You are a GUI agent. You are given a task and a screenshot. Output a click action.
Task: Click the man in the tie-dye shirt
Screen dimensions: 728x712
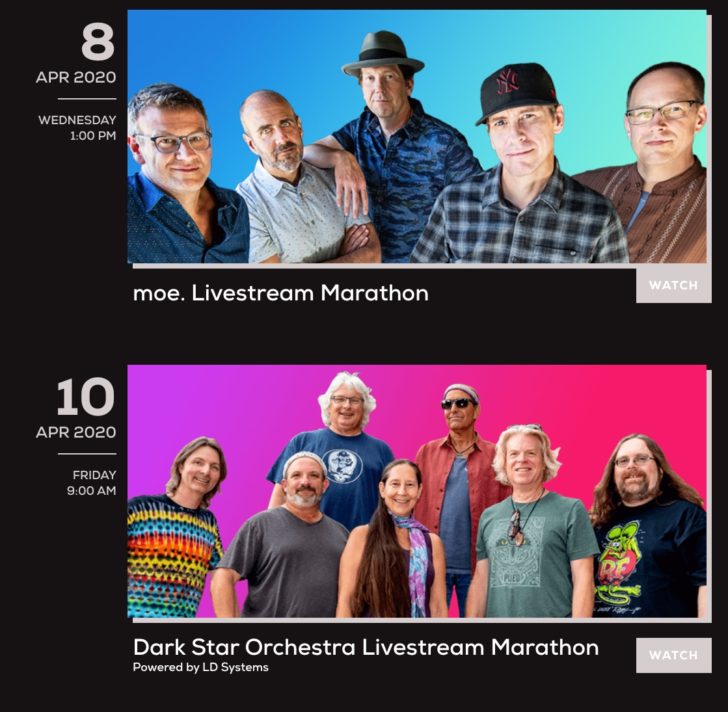click(x=174, y=529)
